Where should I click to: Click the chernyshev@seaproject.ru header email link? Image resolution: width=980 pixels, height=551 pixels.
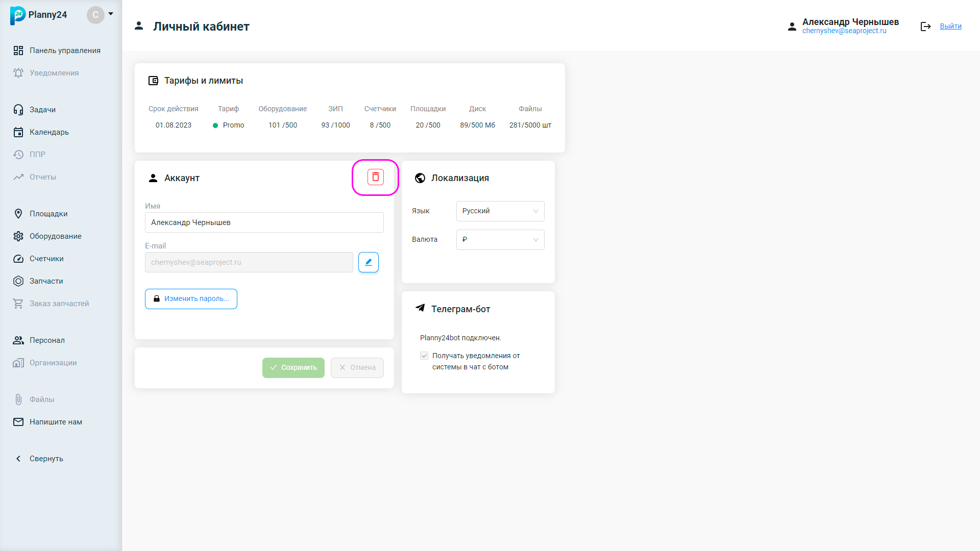(x=844, y=31)
